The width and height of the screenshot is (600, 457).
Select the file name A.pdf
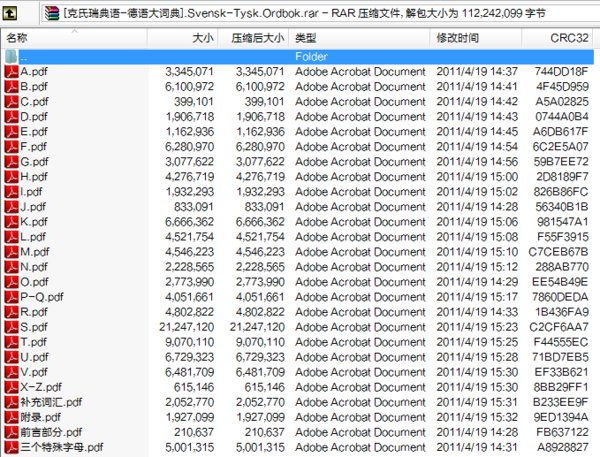point(34,72)
